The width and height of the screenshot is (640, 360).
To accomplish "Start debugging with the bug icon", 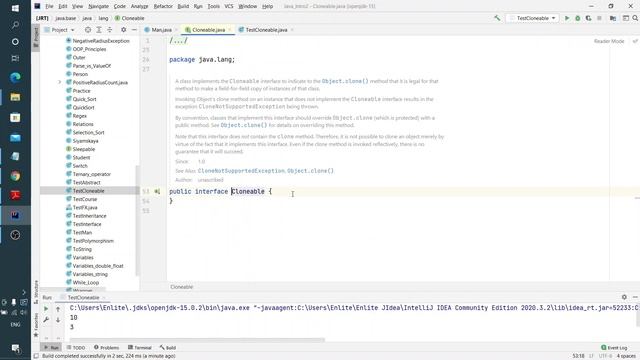I will (x=578, y=18).
